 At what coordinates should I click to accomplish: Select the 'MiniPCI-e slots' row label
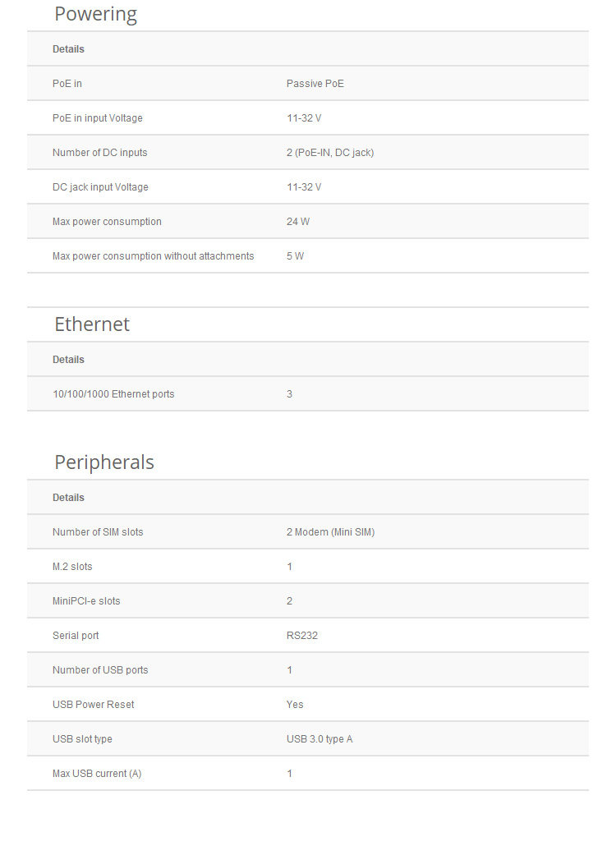click(x=86, y=601)
